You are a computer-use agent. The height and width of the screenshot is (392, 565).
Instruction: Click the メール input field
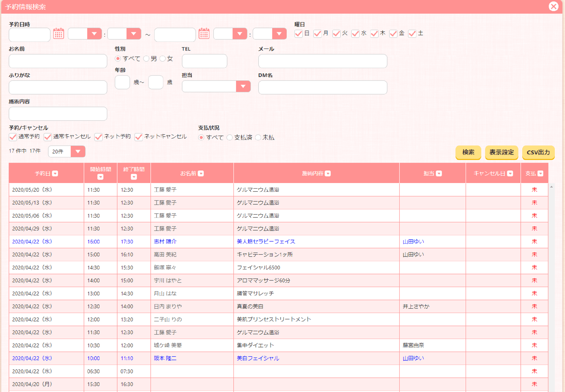[x=323, y=61]
